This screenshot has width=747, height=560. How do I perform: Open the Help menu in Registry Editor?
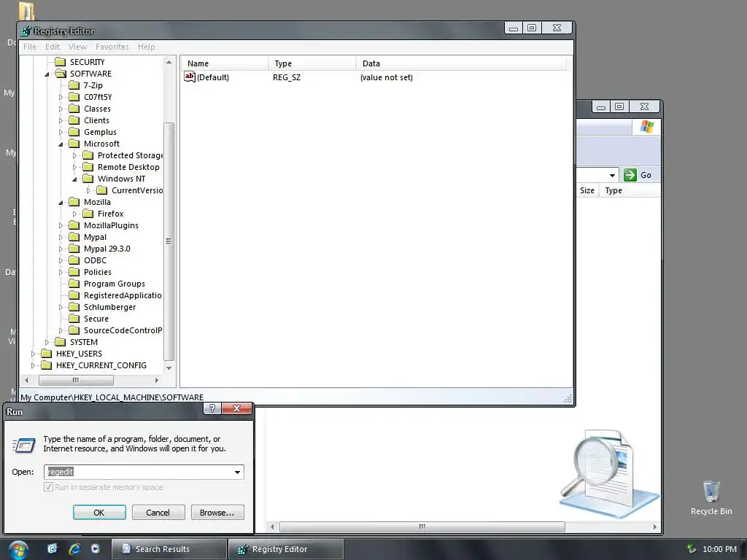(146, 47)
